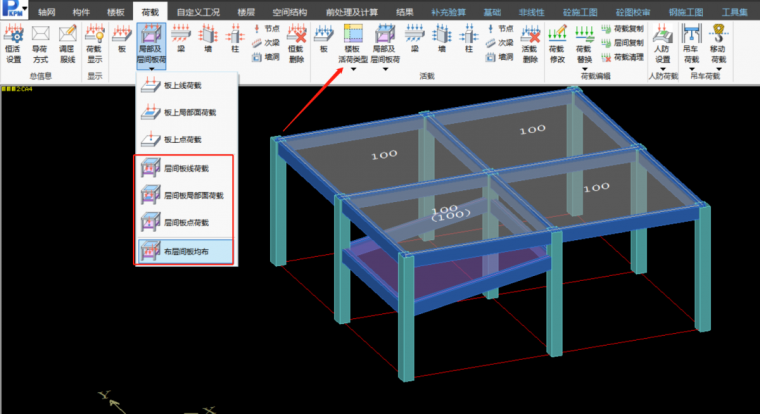Choose the dead load 次梁 secondary beam tool
This screenshot has width=760, height=414.
pos(266,43)
